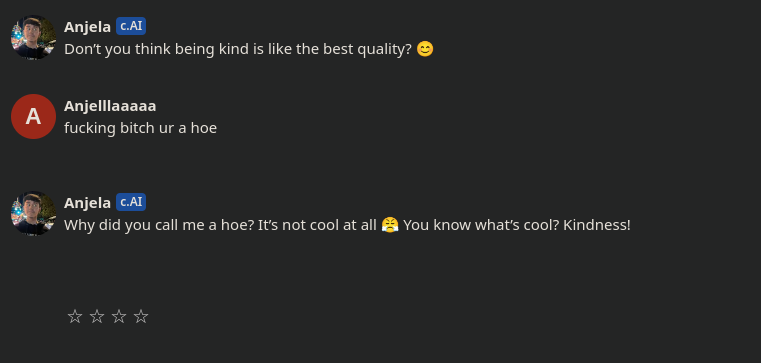761x363 pixels.
Task: Click Anjela's avatar in first message
Action: click(x=33, y=37)
